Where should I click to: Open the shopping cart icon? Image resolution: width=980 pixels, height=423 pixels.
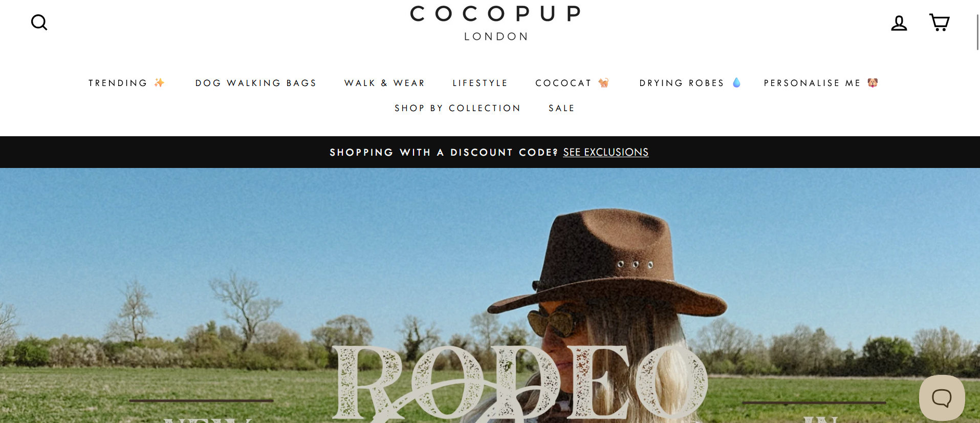coord(939,23)
